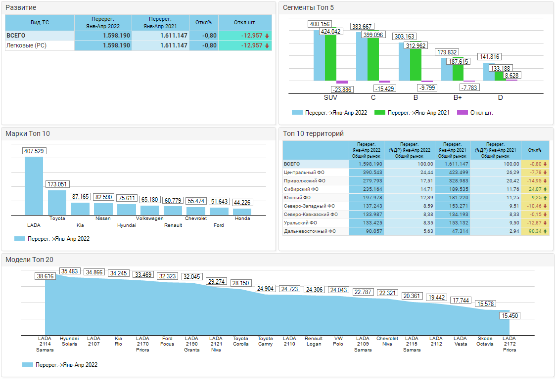Select Легковые (PC) row label
This screenshot has height=392, width=555.
click(x=26, y=45)
